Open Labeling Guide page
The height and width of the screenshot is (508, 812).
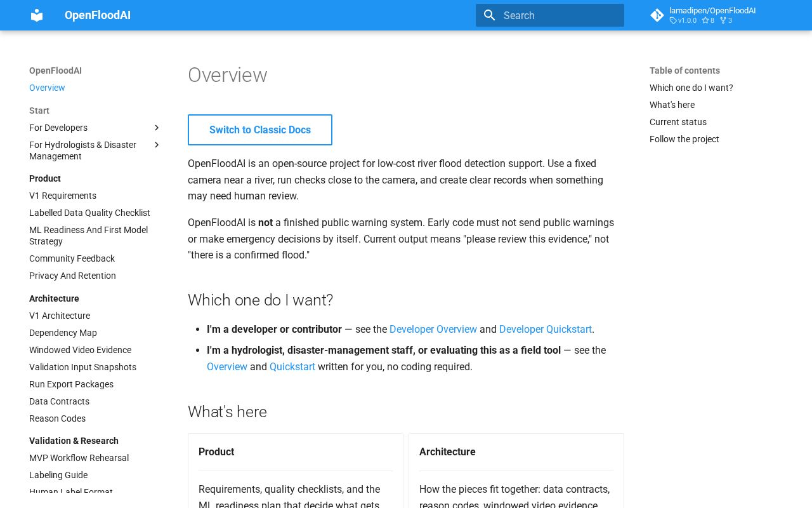click(58, 475)
